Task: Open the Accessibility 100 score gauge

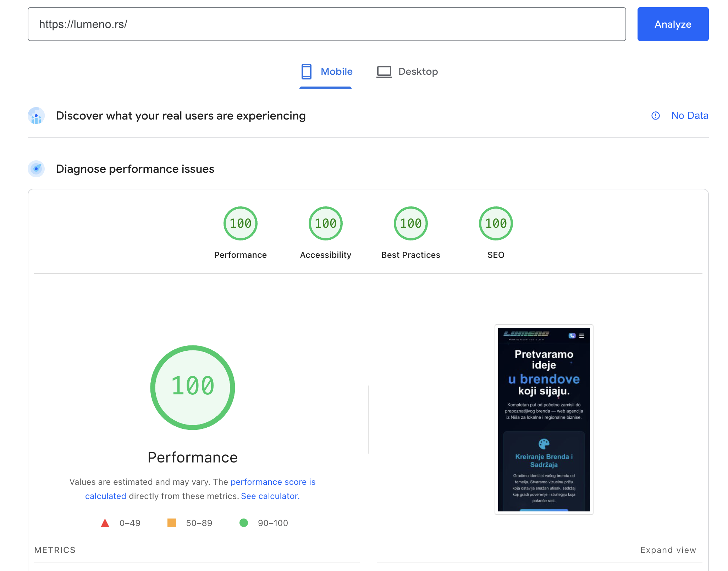Action: [x=325, y=223]
